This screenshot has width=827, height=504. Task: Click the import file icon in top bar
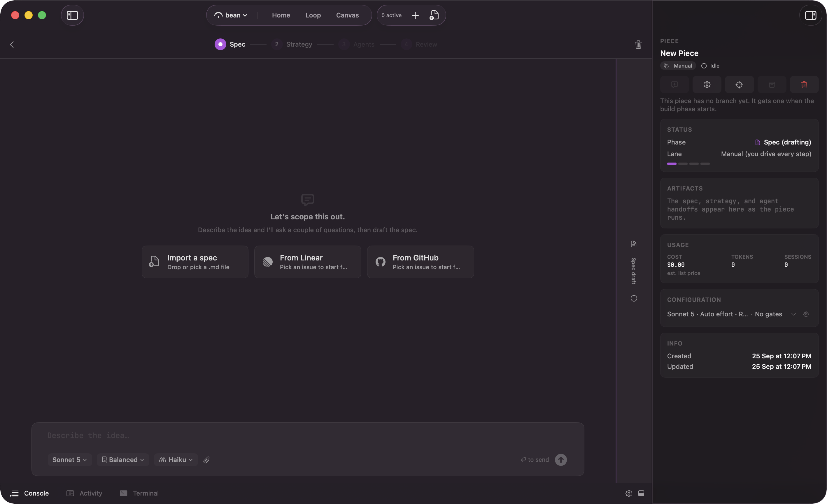tap(434, 15)
